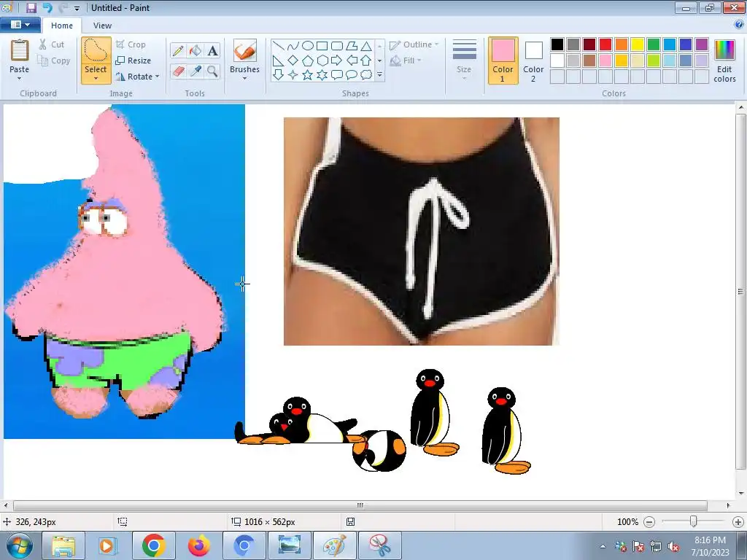Choose the Rounded rectangle shape
Image resolution: width=747 pixels, height=560 pixels.
[x=337, y=46]
